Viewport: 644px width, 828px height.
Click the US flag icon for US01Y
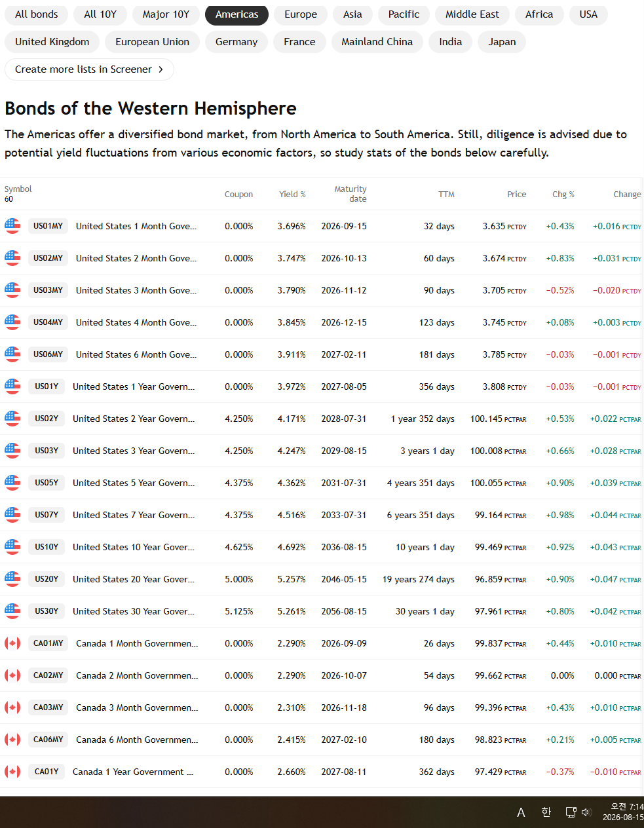click(12, 386)
